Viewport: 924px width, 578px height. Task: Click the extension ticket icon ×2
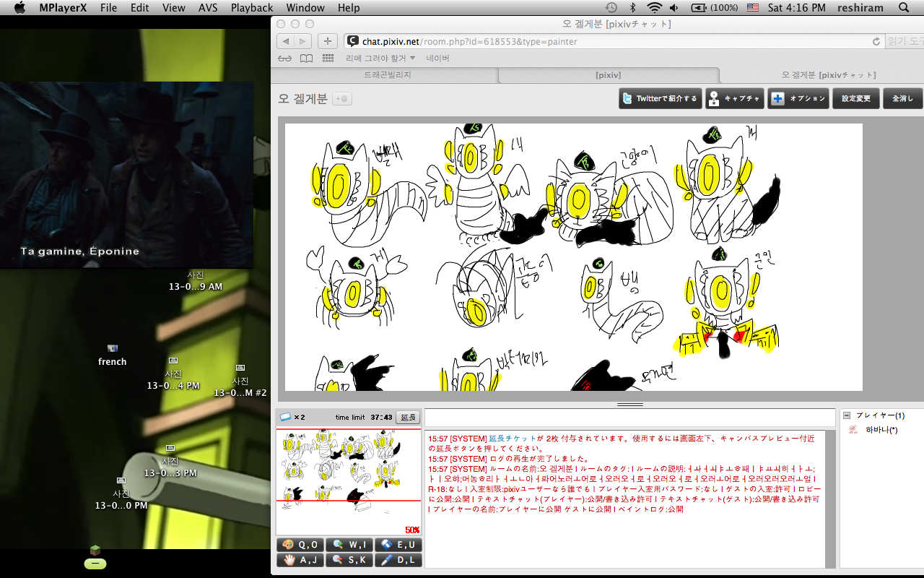coord(292,417)
